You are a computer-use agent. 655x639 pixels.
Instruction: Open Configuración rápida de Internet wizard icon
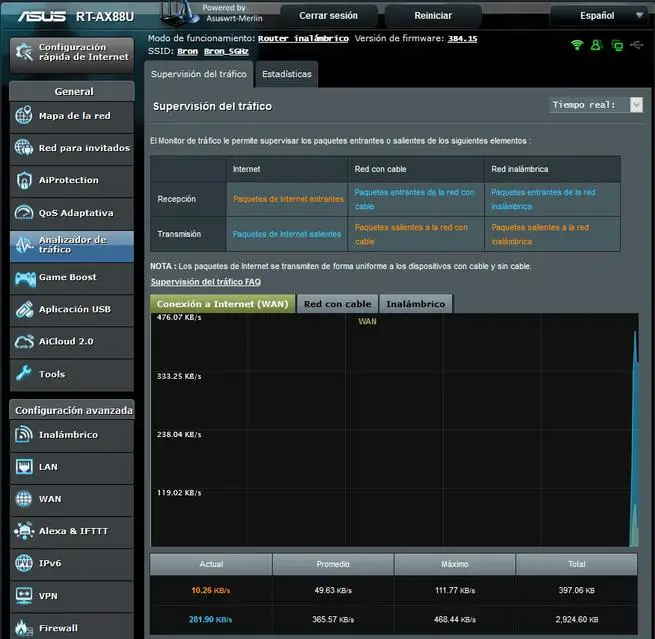point(24,52)
